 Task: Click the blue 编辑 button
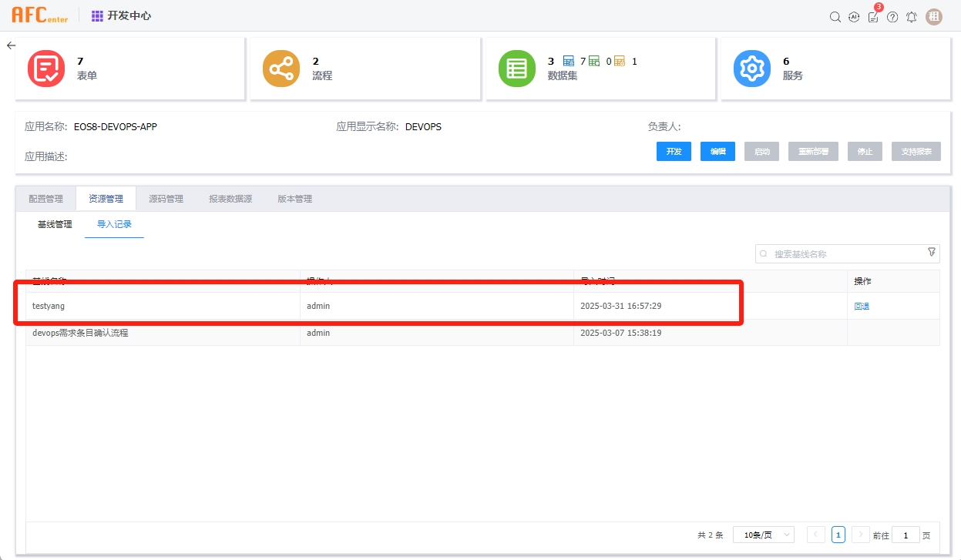click(717, 152)
